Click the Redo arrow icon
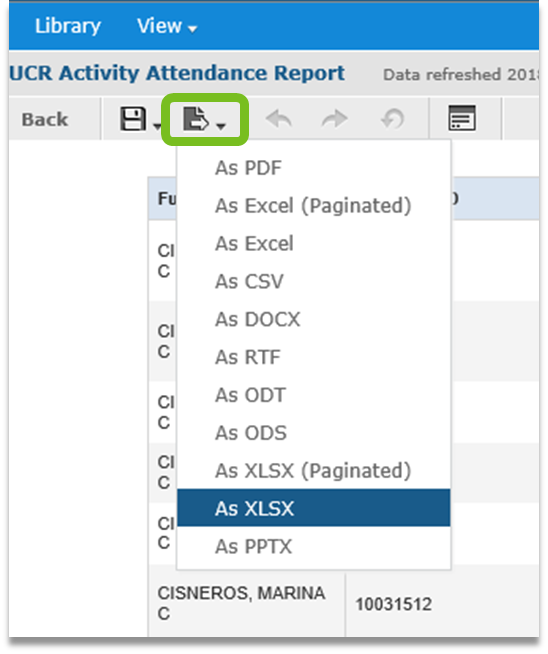Screen dimensions: 548x654 [334, 119]
